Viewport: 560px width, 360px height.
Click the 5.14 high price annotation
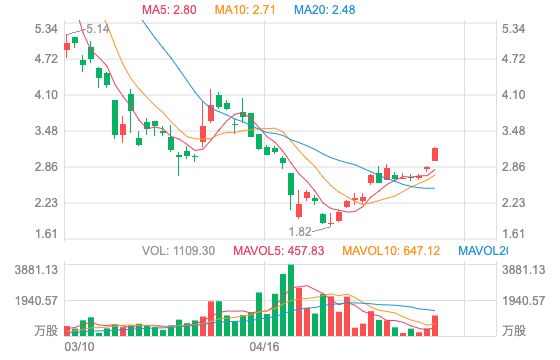point(98,29)
